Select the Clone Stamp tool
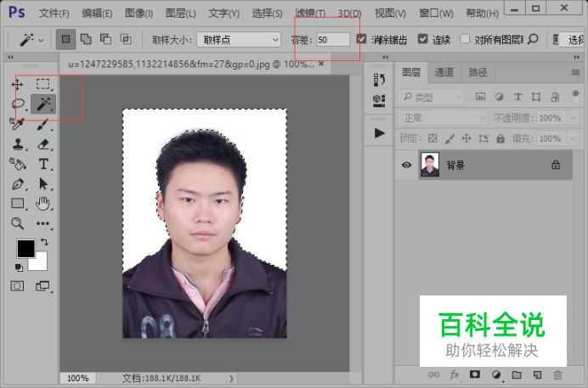 point(18,144)
